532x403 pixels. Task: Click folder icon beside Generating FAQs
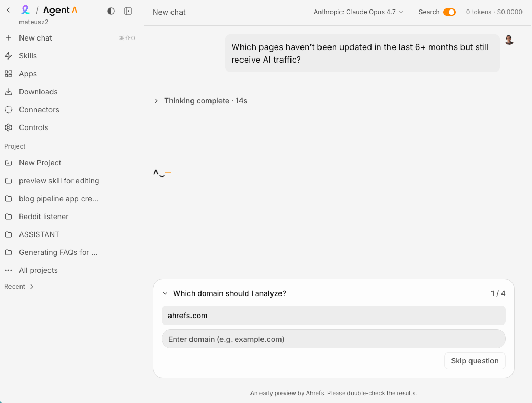pos(8,252)
